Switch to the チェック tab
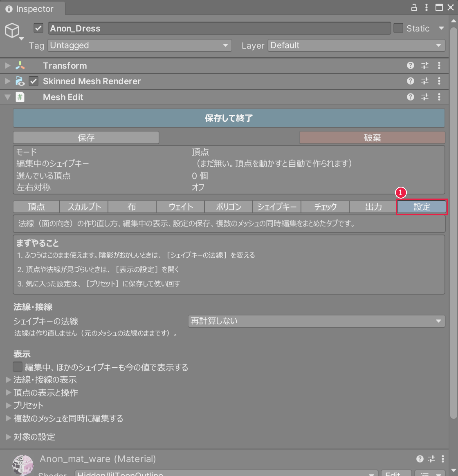The width and height of the screenshot is (458, 476). (x=325, y=207)
